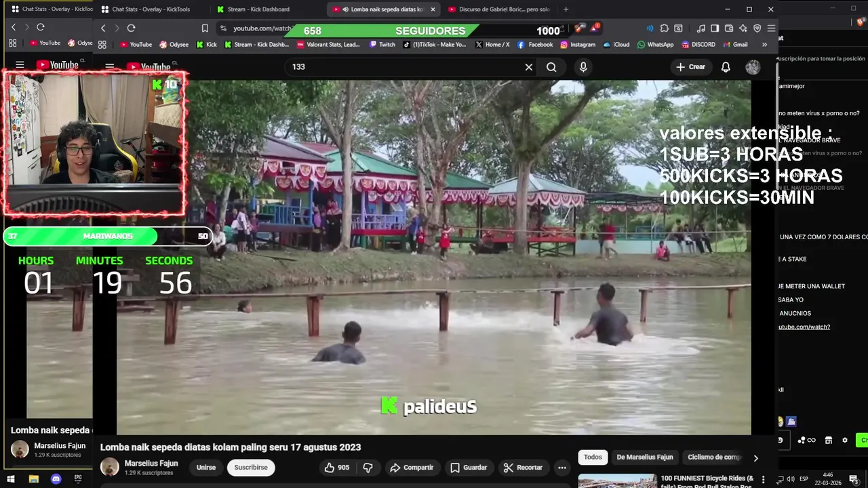Open Epic Games launcher from the taskbar
Viewport: 868px width, 488px height.
[x=78, y=479]
